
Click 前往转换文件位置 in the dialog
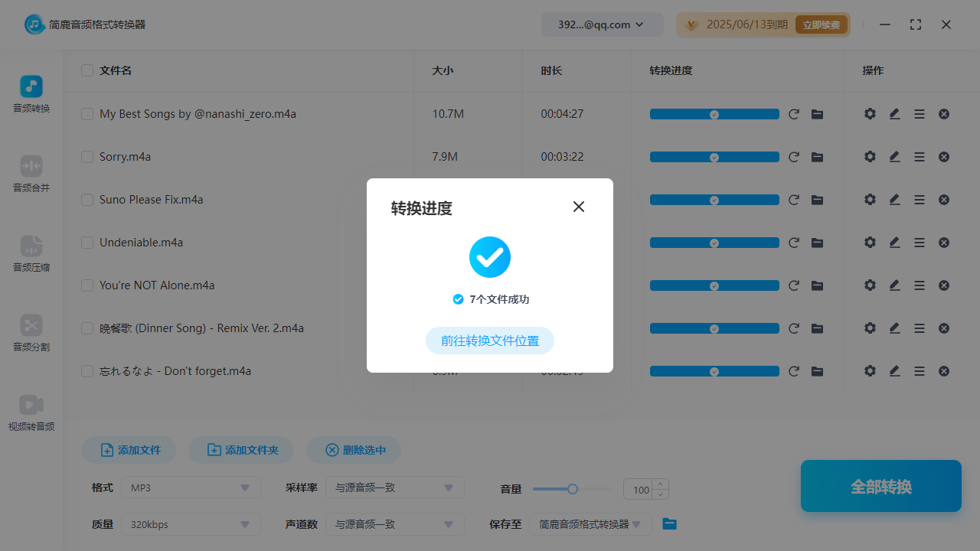[x=489, y=341]
